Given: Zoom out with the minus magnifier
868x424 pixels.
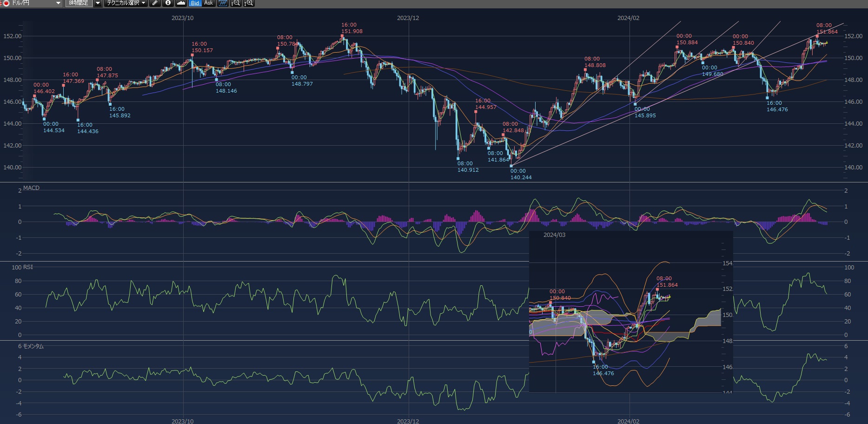Looking at the screenshot, I should pyautogui.click(x=236, y=3).
